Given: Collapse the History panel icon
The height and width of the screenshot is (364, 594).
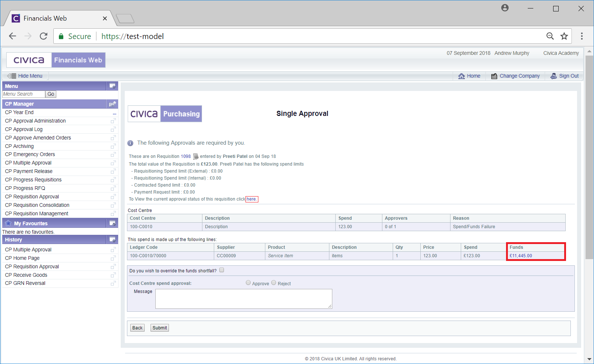Looking at the screenshot, I should click(112, 240).
